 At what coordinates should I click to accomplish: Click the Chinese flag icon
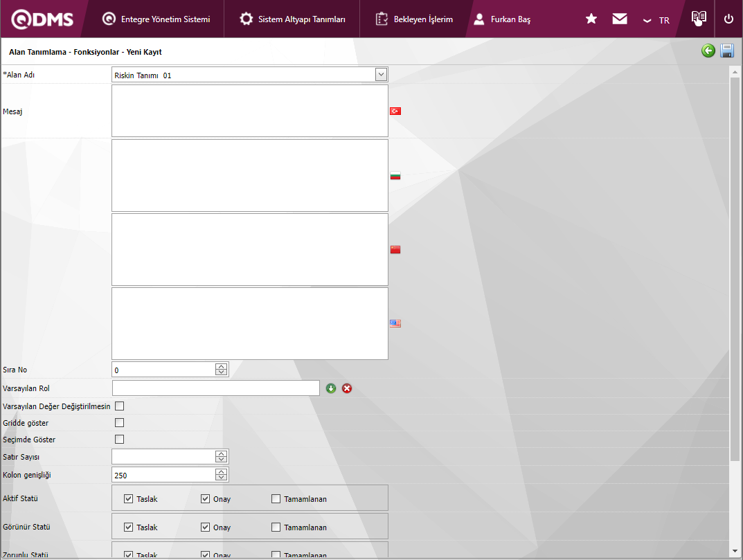click(395, 250)
